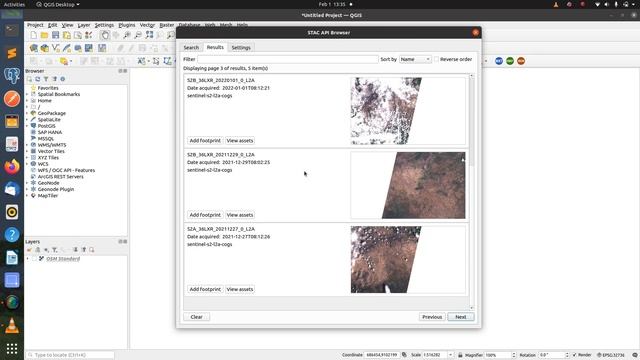Open the Layer menu

click(84, 25)
